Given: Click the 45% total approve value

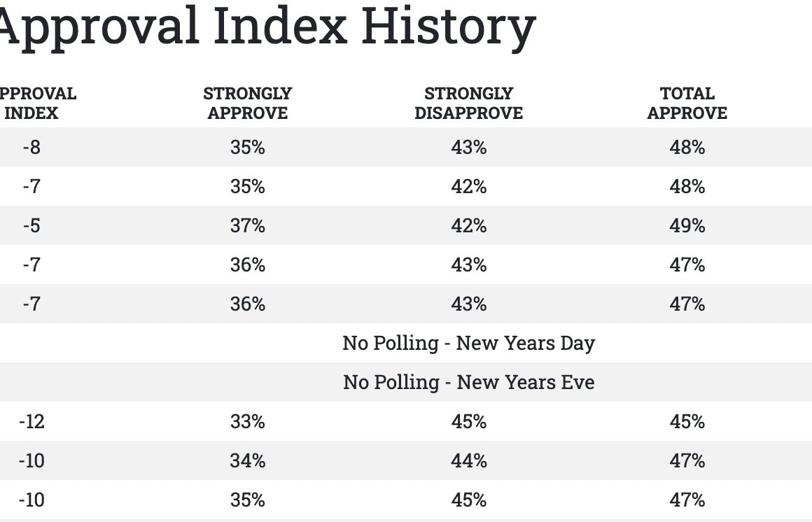Looking at the screenshot, I should pos(687,422).
